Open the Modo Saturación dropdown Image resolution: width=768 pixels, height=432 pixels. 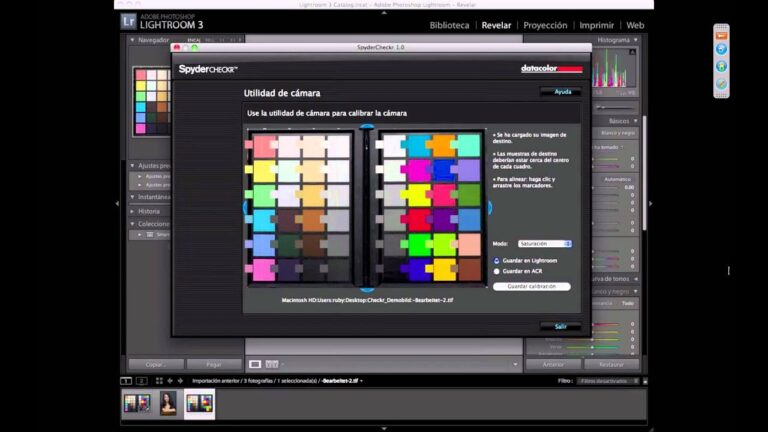(545, 243)
